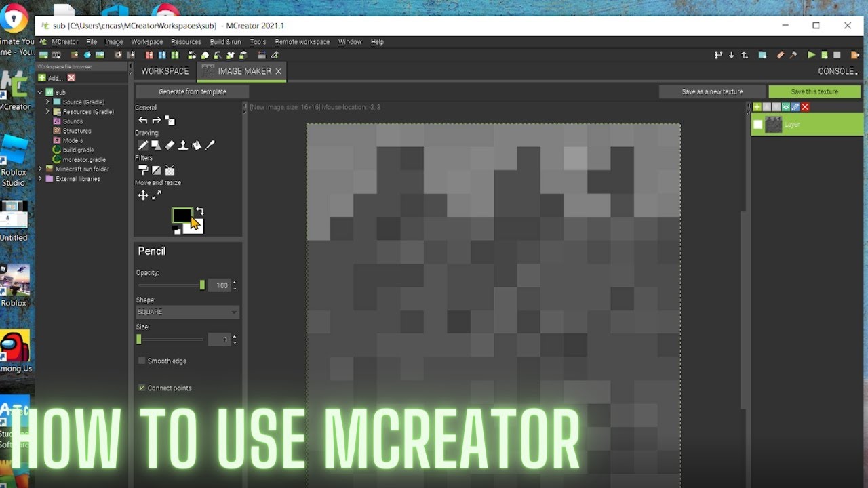The image size is (868, 488).
Task: Click the Size slider
Action: click(171, 340)
